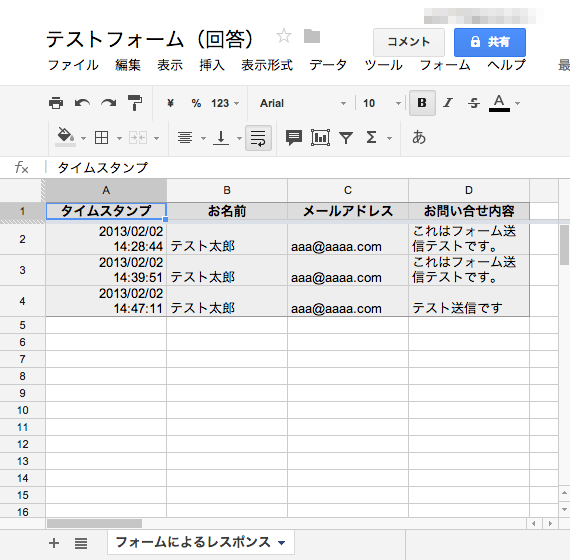Screen dimensions: 570x560
Task: Select column C header
Action: (348, 190)
